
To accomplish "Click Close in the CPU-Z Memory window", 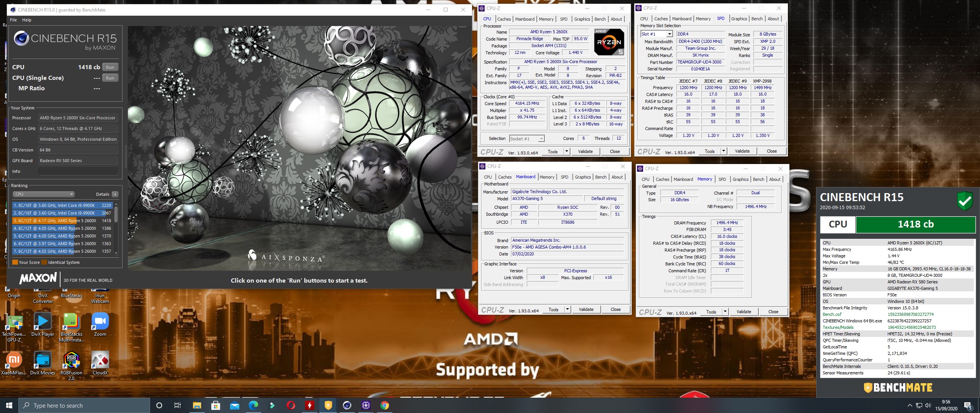I will [773, 312].
